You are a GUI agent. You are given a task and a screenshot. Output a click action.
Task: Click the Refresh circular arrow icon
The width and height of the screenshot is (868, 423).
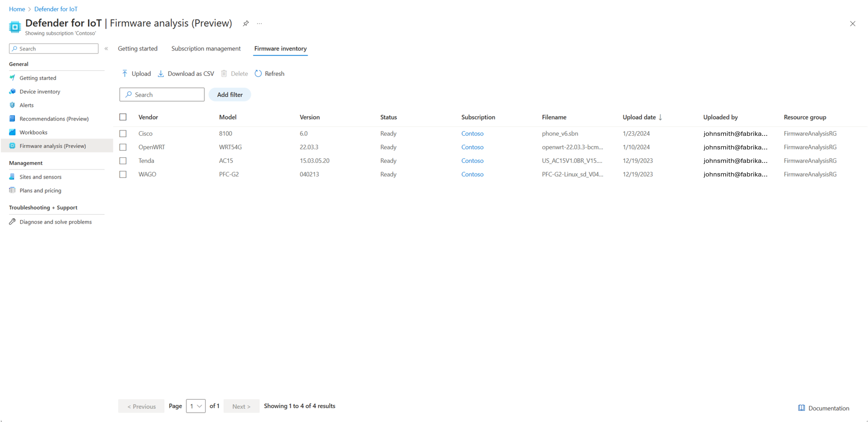258,73
